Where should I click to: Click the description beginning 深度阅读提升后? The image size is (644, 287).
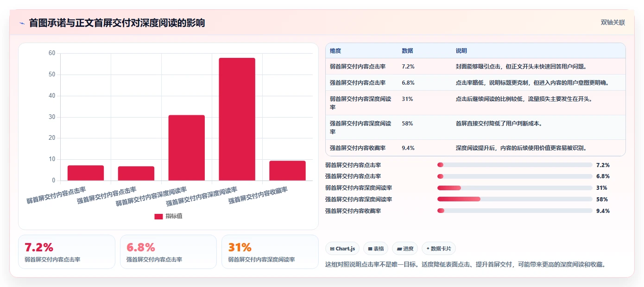[x=522, y=148]
